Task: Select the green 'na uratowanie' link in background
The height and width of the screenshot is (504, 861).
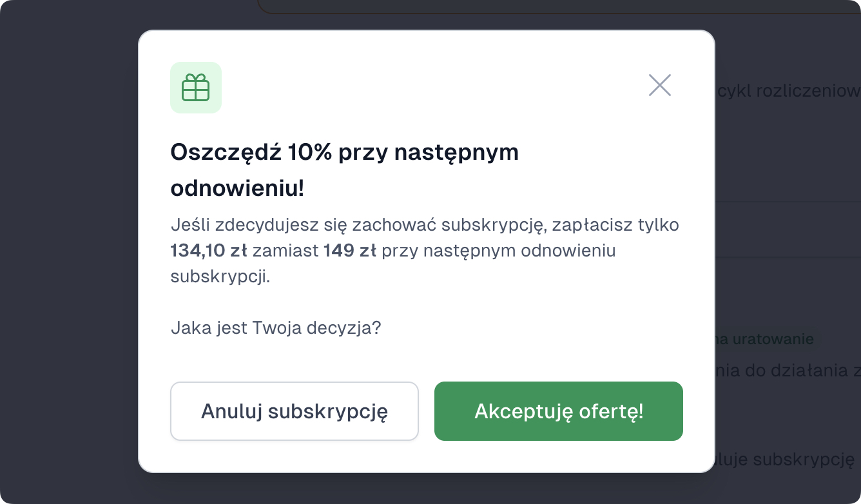Action: (765, 338)
